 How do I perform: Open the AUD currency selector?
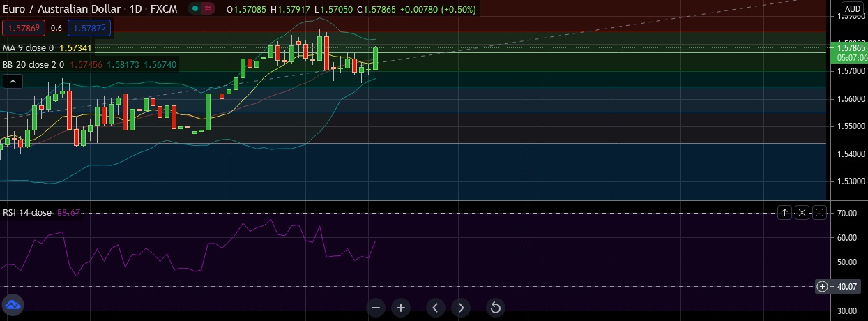[852, 9]
